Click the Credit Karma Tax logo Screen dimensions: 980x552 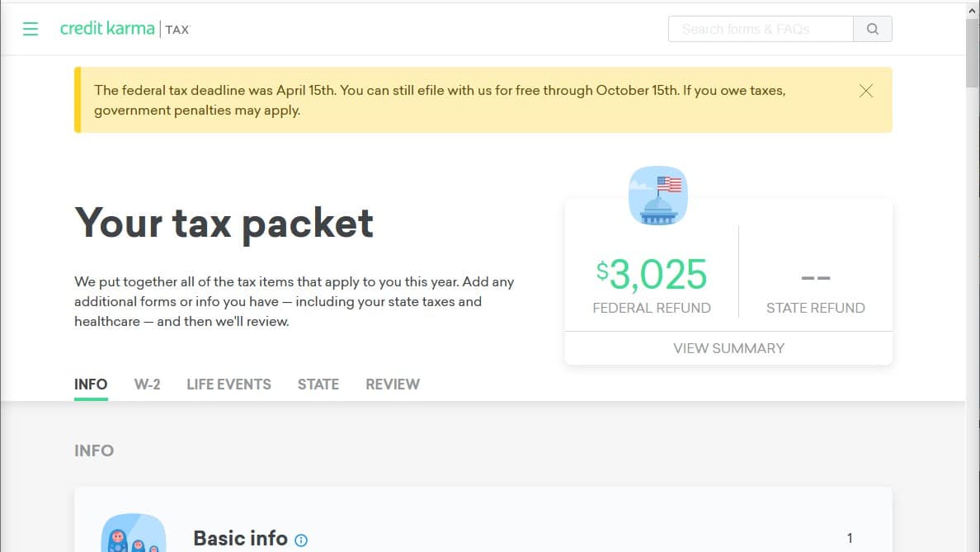tap(125, 29)
